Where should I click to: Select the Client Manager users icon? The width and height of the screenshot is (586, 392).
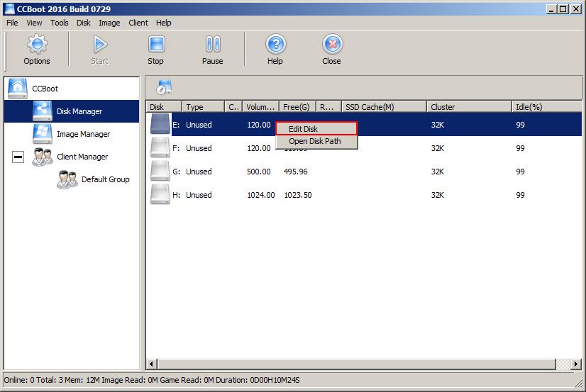43,157
